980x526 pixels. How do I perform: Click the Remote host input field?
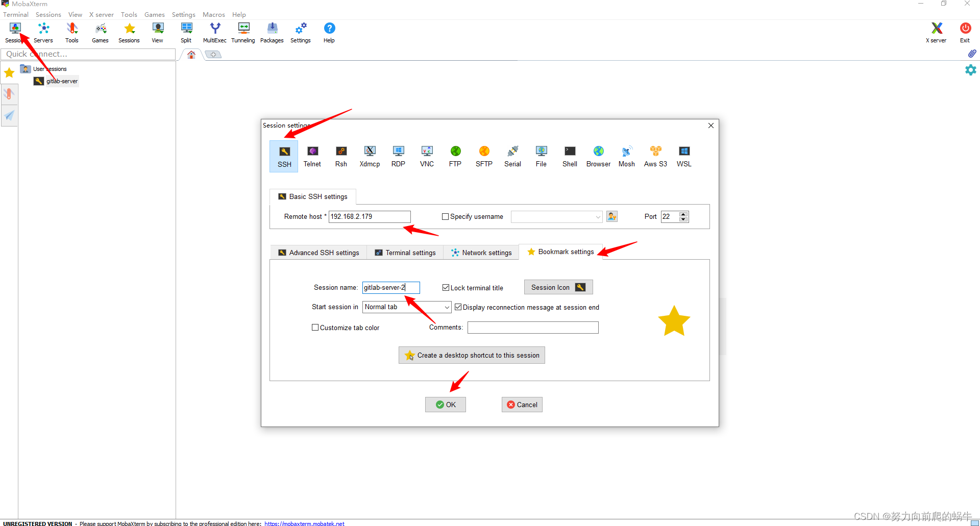point(370,217)
